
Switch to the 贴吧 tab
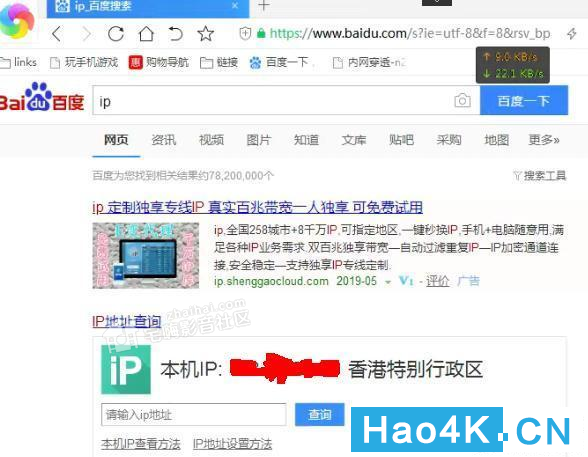[x=401, y=140]
